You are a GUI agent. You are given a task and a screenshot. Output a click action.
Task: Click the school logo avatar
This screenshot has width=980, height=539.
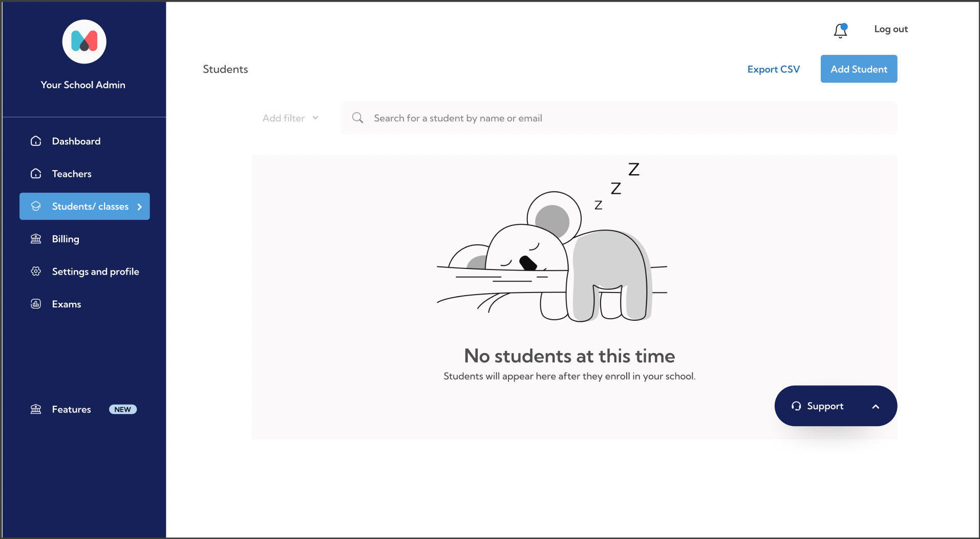pos(84,42)
